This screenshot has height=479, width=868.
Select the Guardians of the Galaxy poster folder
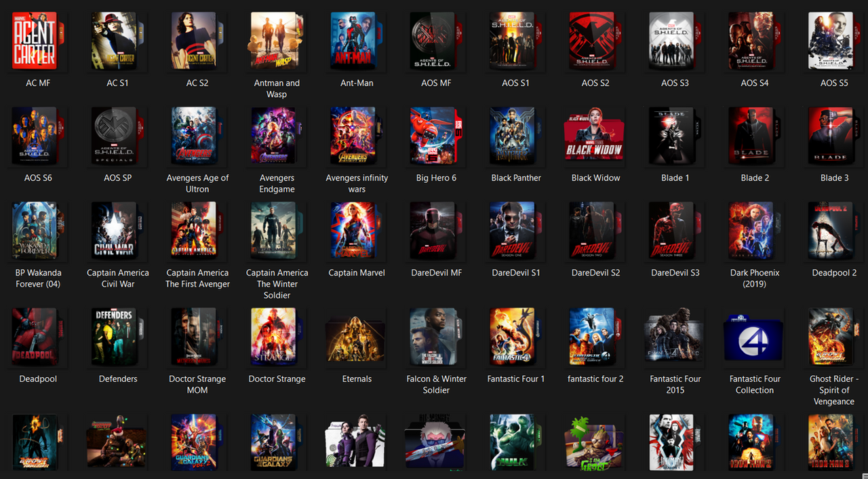tap(277, 442)
